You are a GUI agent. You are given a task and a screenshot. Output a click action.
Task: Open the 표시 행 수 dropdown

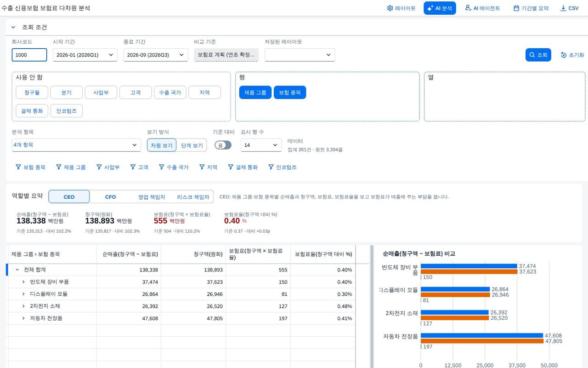[x=261, y=145]
